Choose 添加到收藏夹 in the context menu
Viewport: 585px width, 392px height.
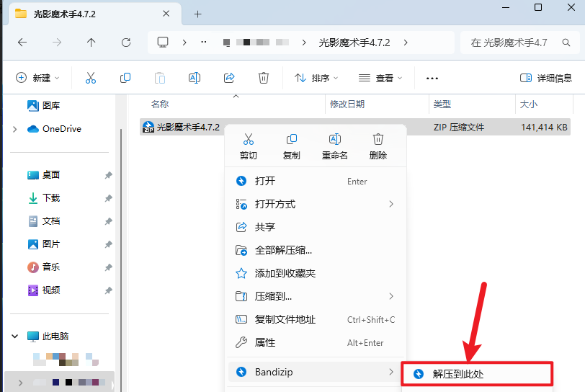[x=316, y=273]
